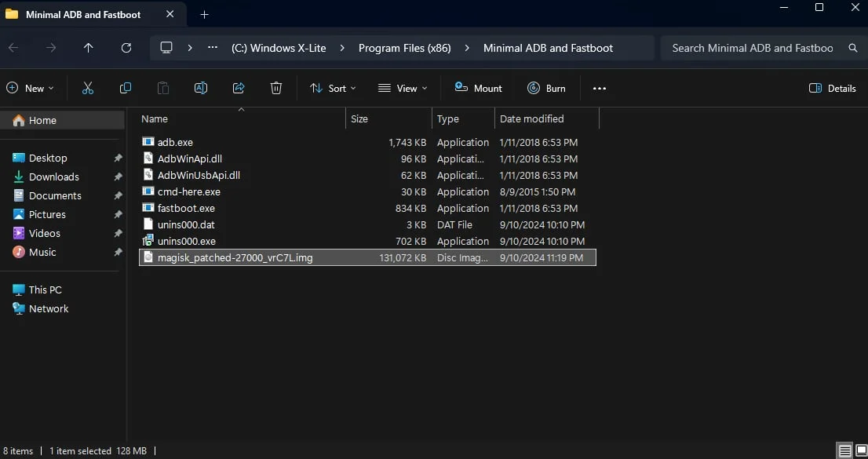Viewport: 868px width, 459px height.
Task: Navigate up one folder level
Action: pos(88,48)
